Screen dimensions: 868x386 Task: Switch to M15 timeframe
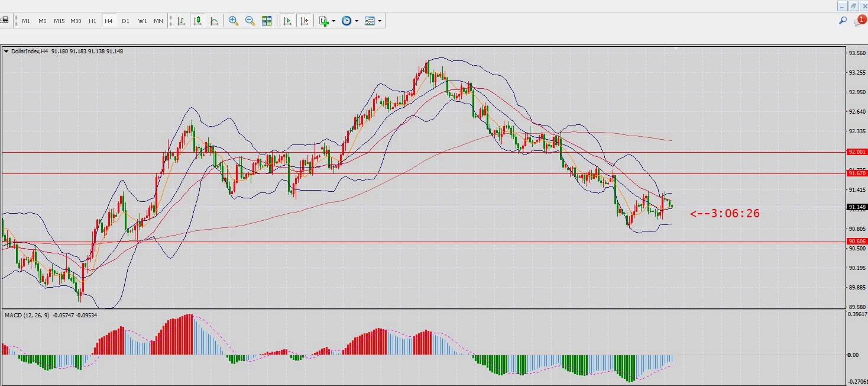(59, 21)
